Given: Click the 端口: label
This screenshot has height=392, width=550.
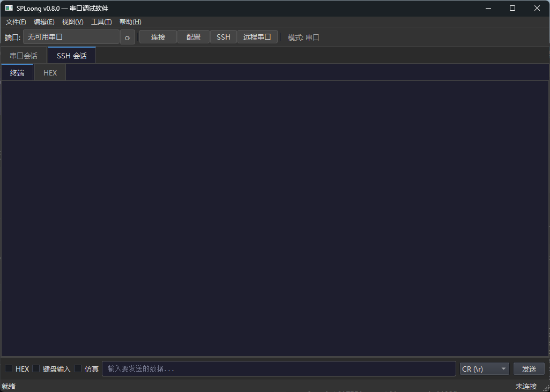Looking at the screenshot, I should click(13, 37).
